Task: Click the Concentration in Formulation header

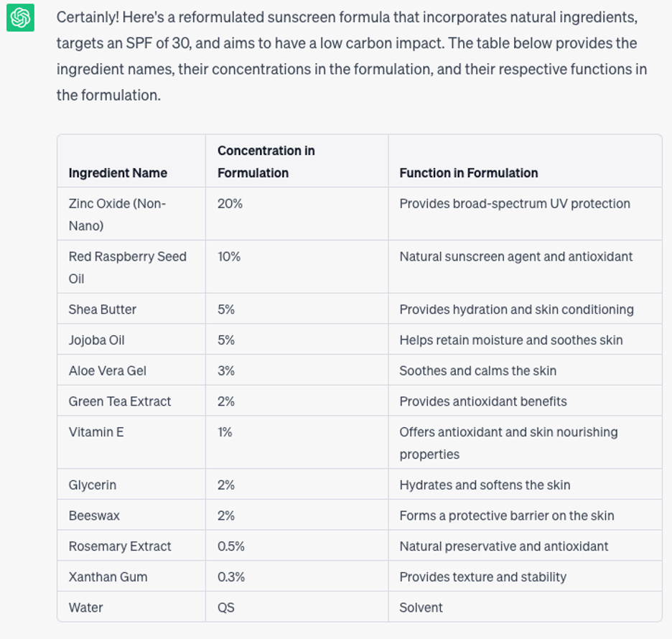Action: tap(266, 162)
